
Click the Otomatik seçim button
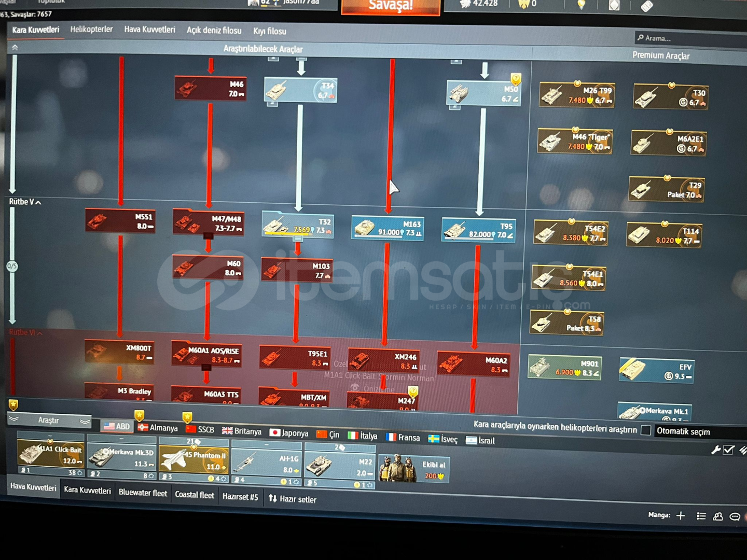coord(683,431)
